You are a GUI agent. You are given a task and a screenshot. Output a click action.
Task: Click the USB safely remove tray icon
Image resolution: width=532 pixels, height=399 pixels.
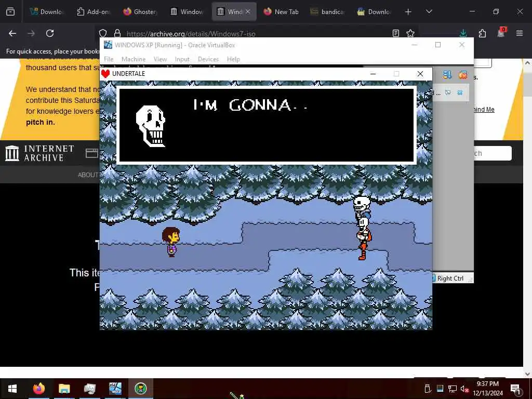tap(428, 389)
